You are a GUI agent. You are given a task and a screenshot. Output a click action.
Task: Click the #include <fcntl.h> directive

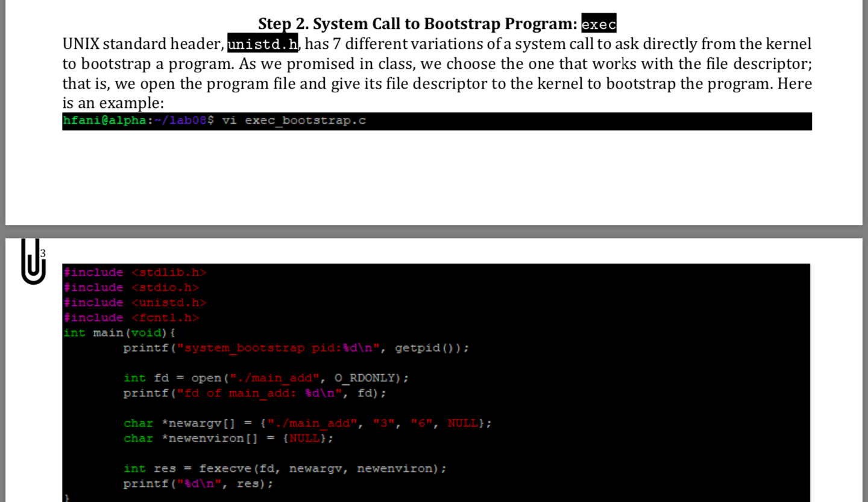coord(133,317)
